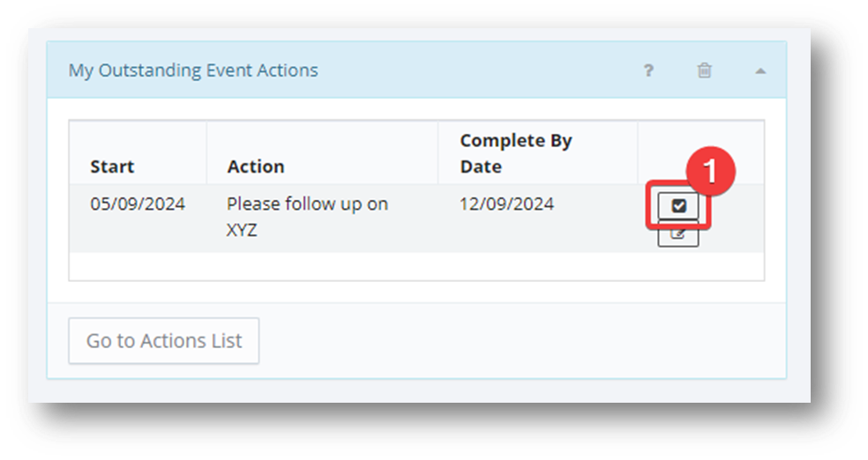Click Go to Actions List button
The width and height of the screenshot is (868, 460).
pos(164,341)
